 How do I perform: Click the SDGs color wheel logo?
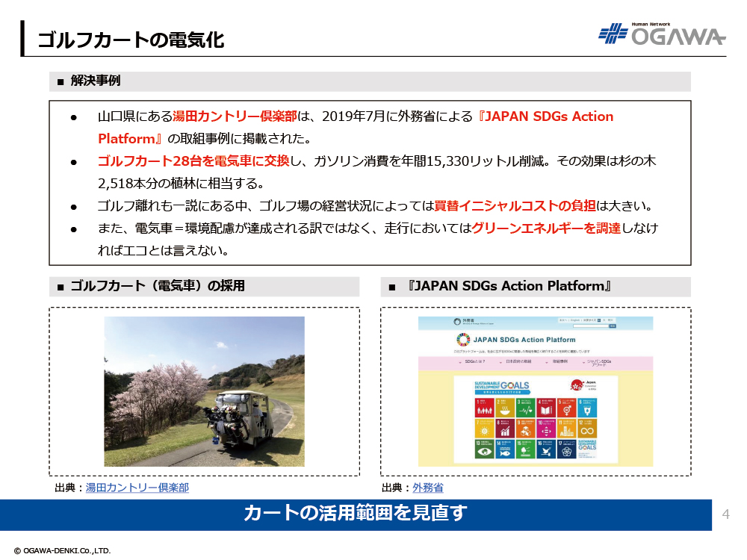pos(463,340)
